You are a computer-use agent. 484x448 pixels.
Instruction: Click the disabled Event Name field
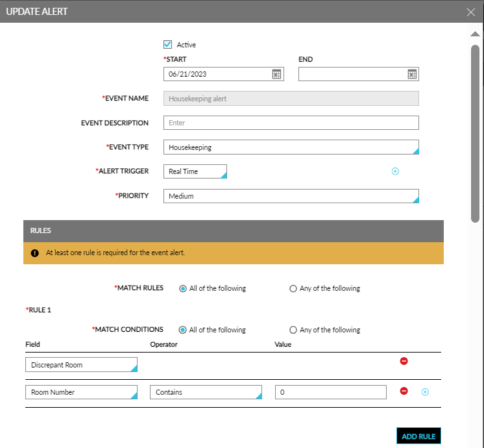(291, 99)
